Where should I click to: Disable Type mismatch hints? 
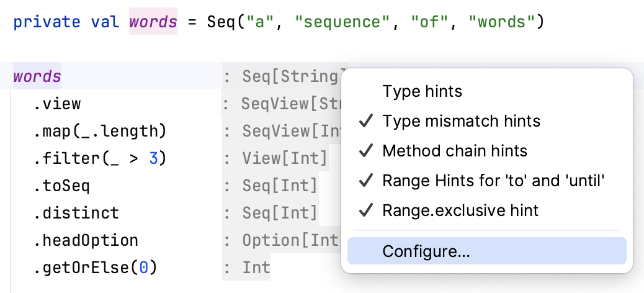tap(461, 121)
